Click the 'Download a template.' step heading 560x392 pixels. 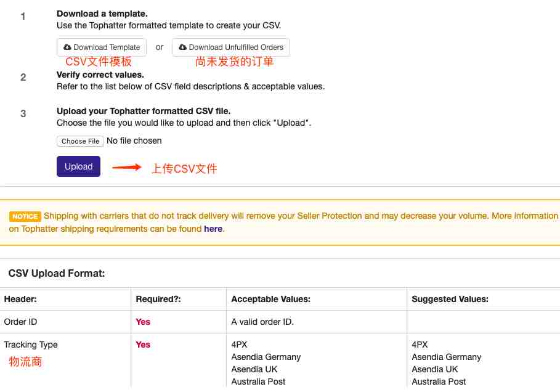click(x=102, y=14)
